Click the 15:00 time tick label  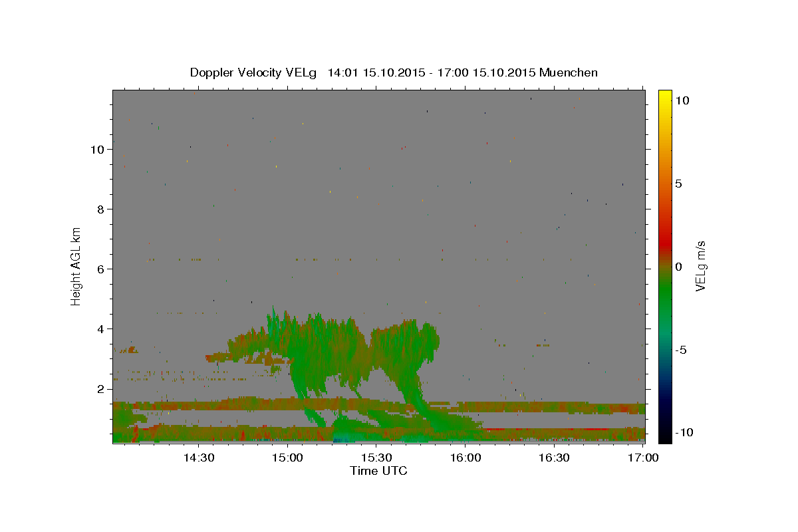pyautogui.click(x=288, y=458)
